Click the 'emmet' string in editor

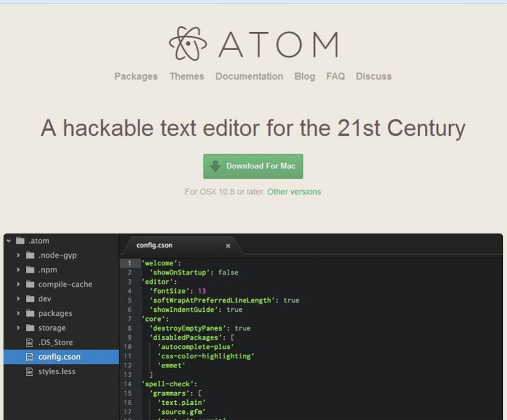(x=172, y=366)
